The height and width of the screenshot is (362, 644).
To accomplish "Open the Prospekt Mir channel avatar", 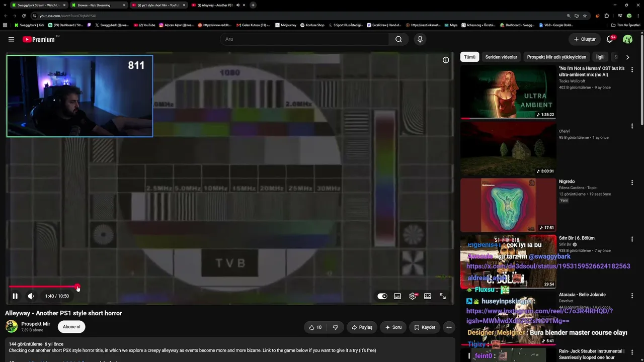I will 12,327.
